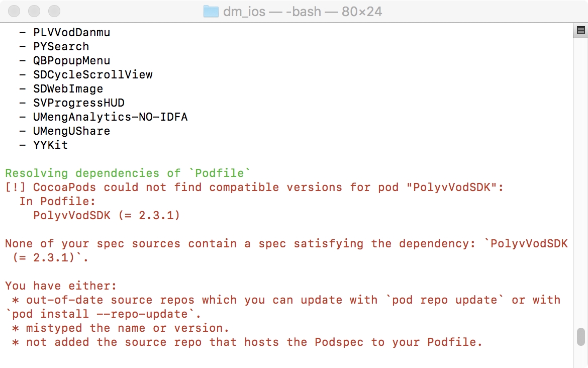Click the 'UMengAnalytics-NO-IDFA' entry
Image resolution: width=588 pixels, height=368 pixels.
(110, 117)
